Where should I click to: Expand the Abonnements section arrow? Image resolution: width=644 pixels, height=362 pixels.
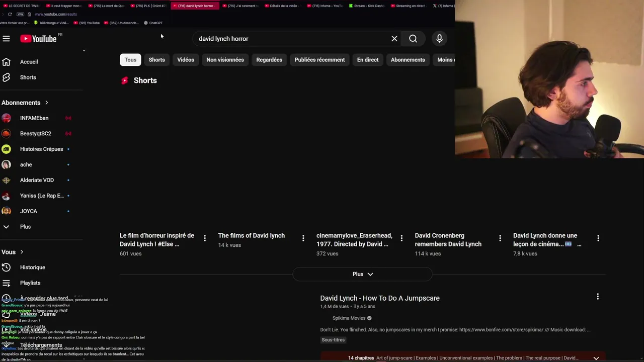pos(46,103)
